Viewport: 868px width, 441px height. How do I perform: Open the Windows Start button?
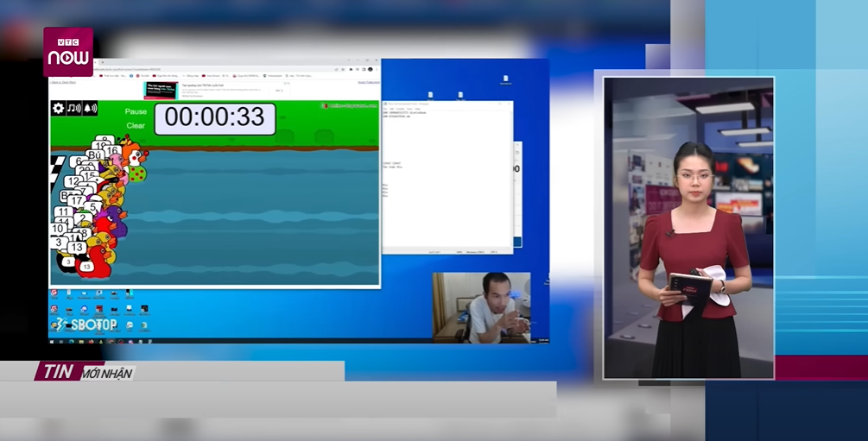[54, 342]
